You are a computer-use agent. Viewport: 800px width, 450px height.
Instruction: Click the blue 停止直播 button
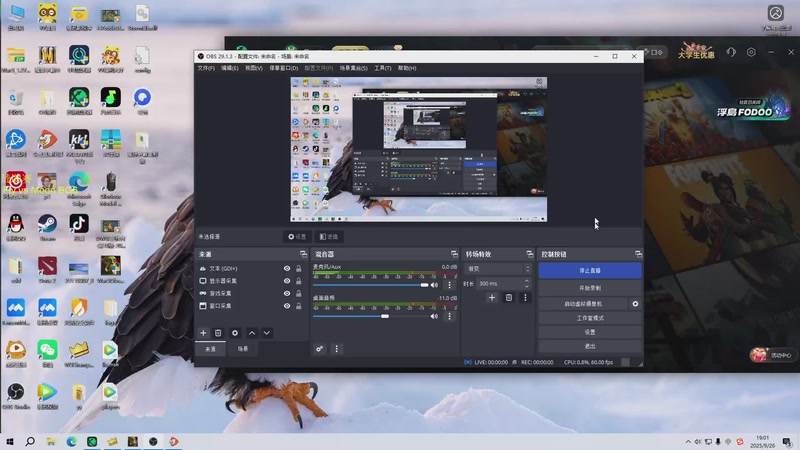tap(590, 270)
